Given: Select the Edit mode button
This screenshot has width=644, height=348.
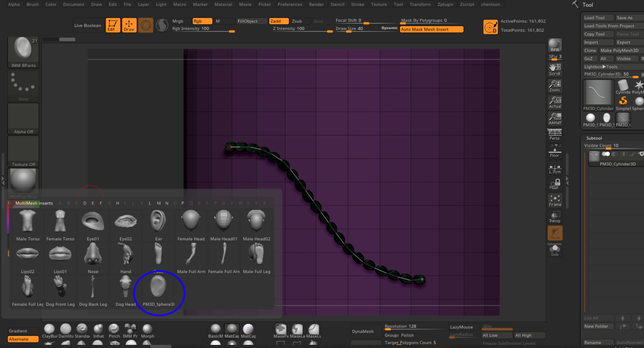Looking at the screenshot, I should 112,25.
